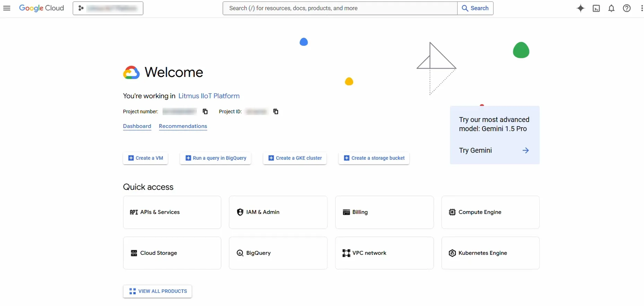Viewport: 644px width, 306px height.
Task: Open the more options kebab menu
Action: [x=642, y=8]
